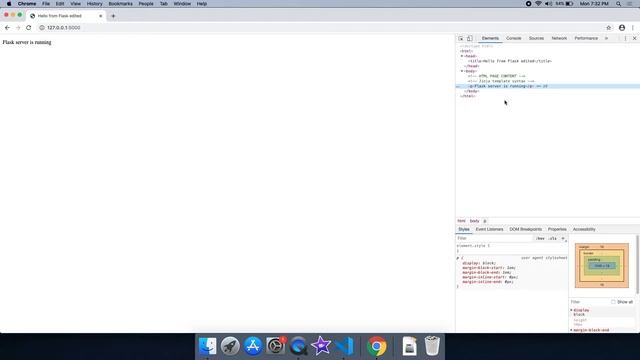
Task: Click the display: block declaration
Action: point(479,263)
